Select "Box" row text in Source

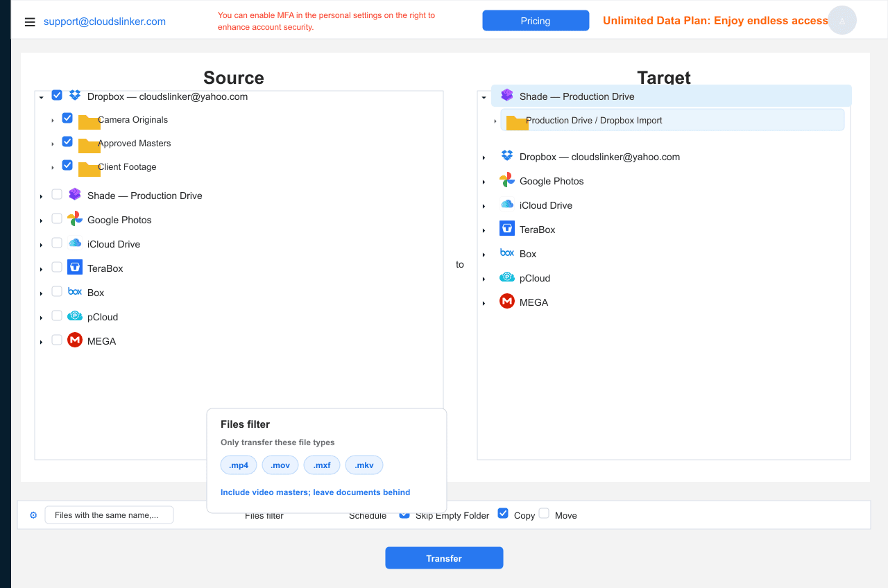(x=96, y=293)
